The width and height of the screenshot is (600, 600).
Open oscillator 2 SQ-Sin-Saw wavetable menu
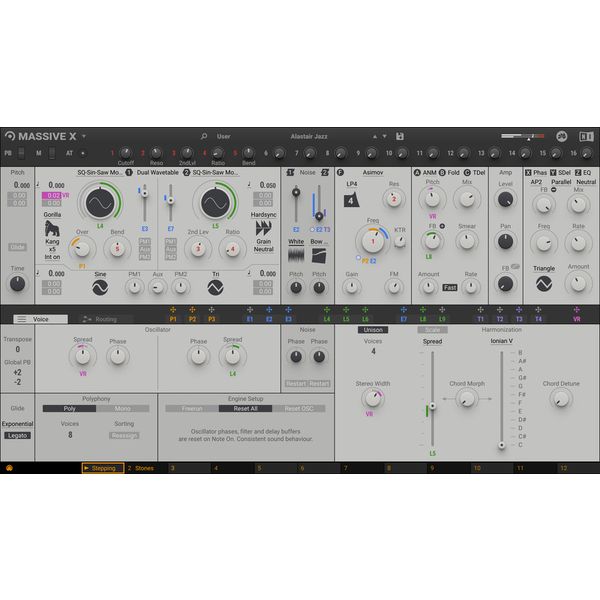tap(215, 173)
